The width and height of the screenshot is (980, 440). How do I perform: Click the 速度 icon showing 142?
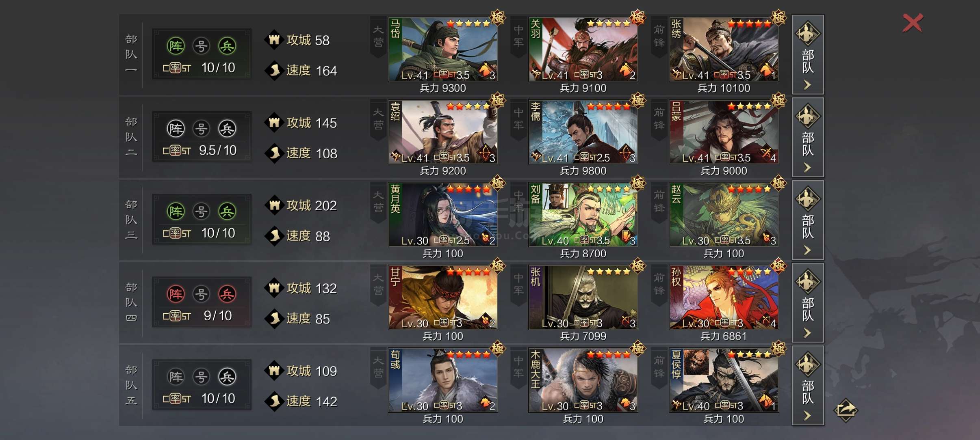pos(274,401)
